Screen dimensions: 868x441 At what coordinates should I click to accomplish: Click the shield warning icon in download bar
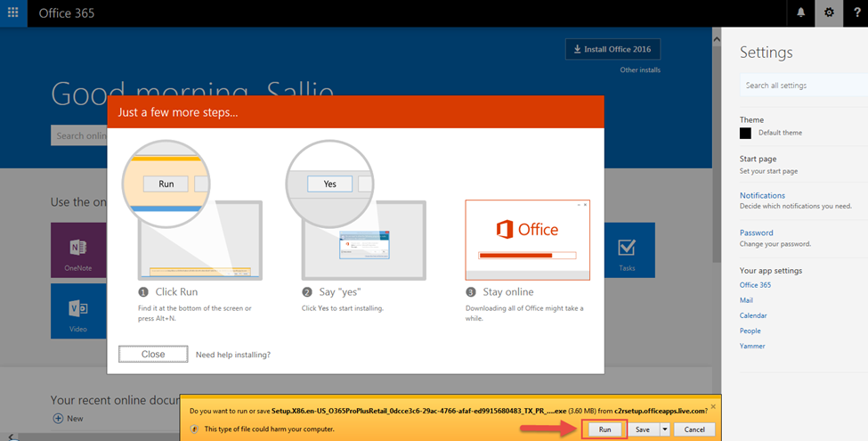coord(194,429)
